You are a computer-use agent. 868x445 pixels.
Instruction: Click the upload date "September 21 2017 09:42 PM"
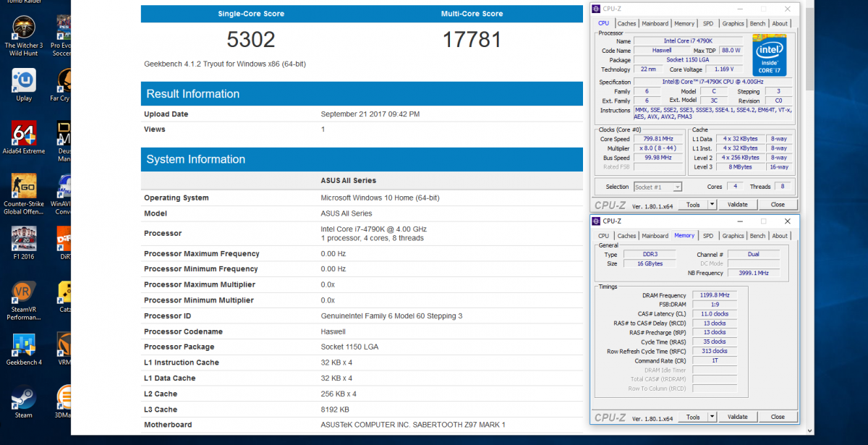(x=370, y=114)
